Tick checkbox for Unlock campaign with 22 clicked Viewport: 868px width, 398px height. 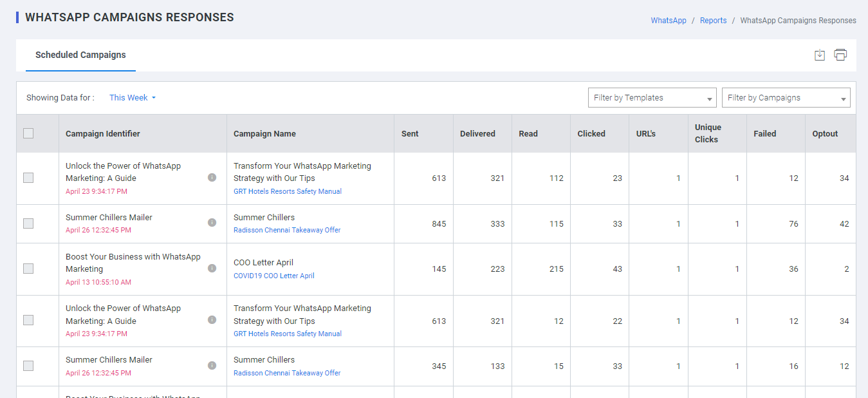click(28, 320)
